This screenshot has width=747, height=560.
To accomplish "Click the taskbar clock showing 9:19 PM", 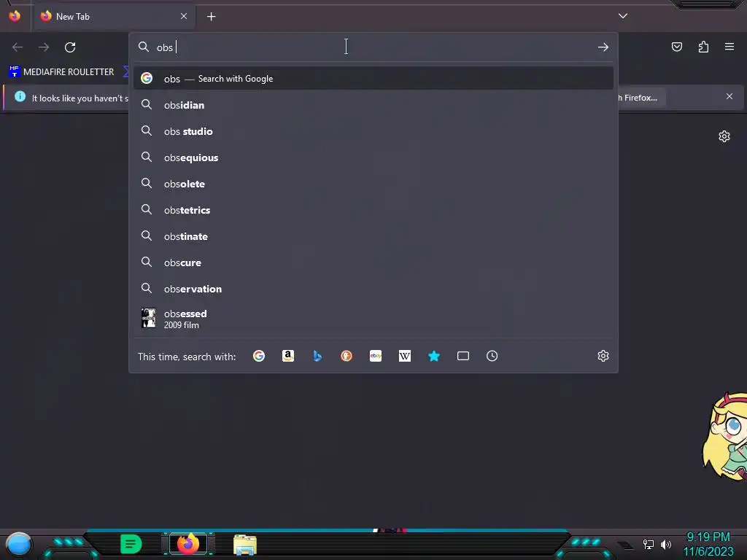I will [x=708, y=537].
